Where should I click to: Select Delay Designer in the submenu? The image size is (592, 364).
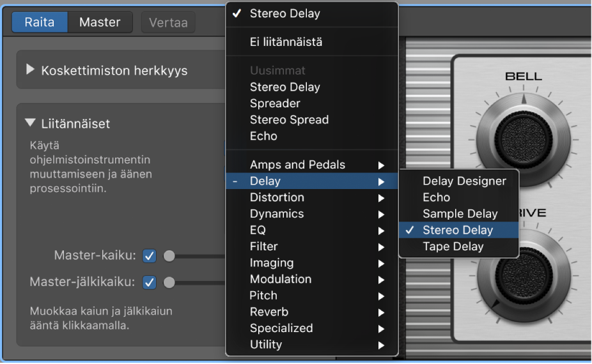[x=464, y=181]
